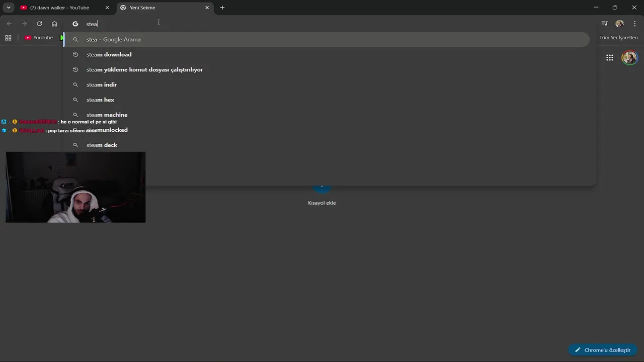Image resolution: width=644 pixels, height=362 pixels.
Task: Click search icon beside steam hex
Action: [x=75, y=100]
